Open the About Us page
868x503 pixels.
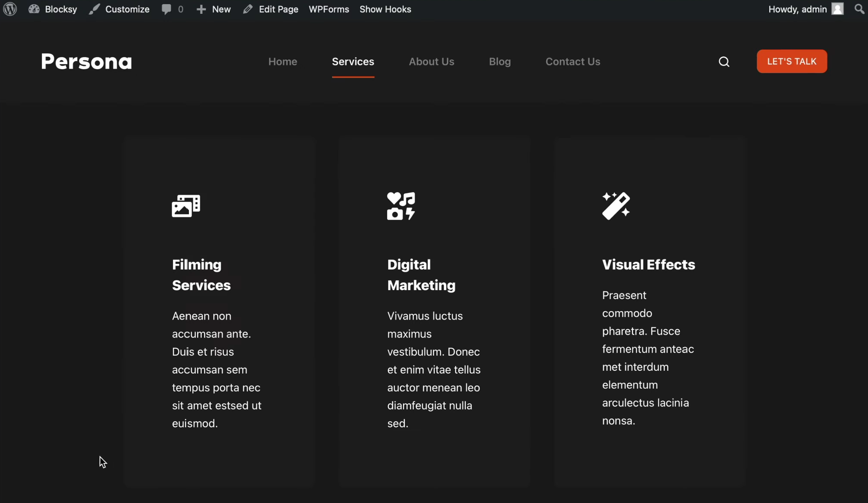431,62
